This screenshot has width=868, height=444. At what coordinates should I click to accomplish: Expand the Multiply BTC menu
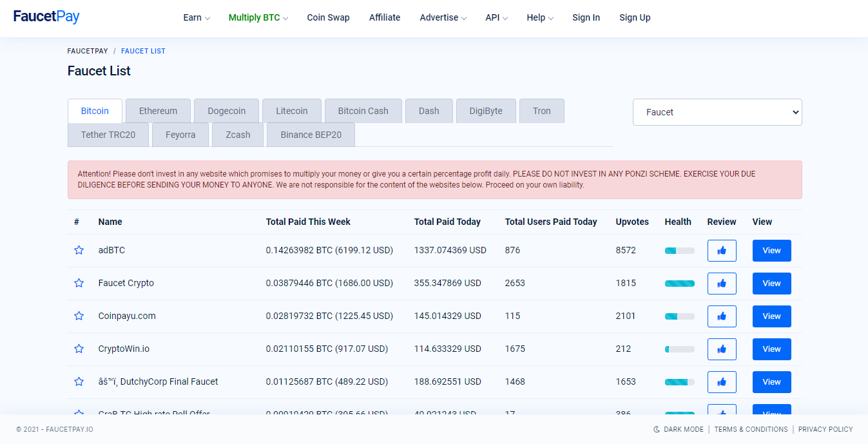pyautogui.click(x=258, y=18)
